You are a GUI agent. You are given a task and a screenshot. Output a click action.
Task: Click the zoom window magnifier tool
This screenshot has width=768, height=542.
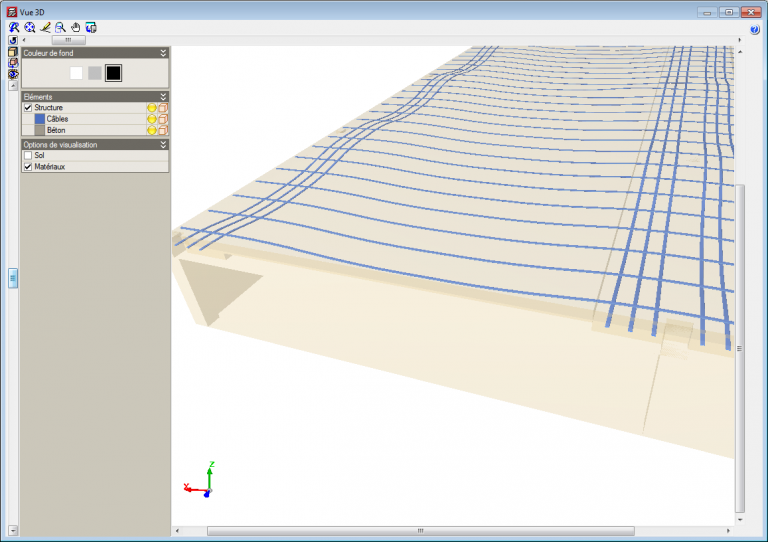[x=60, y=27]
